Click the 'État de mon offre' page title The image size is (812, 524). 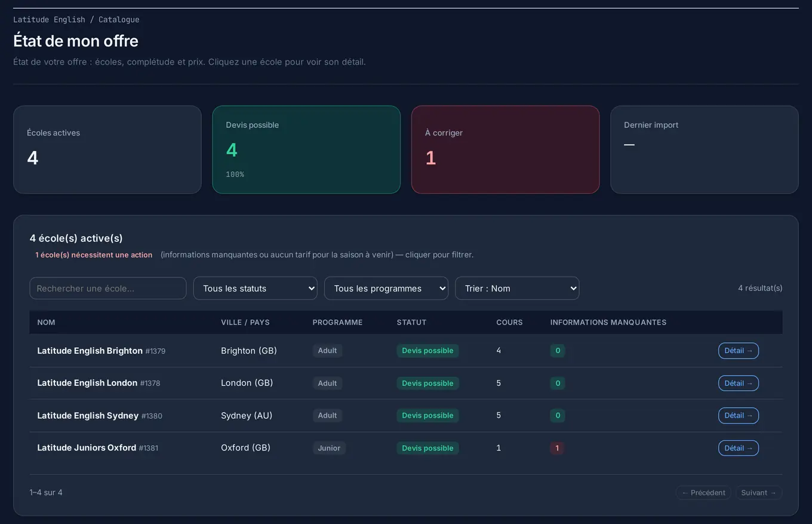tap(76, 41)
